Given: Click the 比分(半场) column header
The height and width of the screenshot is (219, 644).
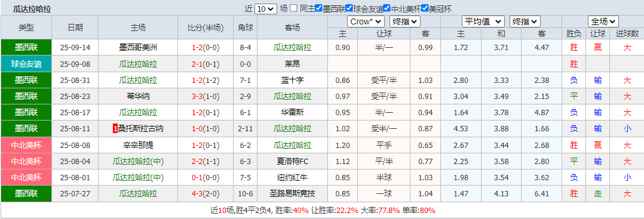Looking at the screenshot, I should point(206,27).
